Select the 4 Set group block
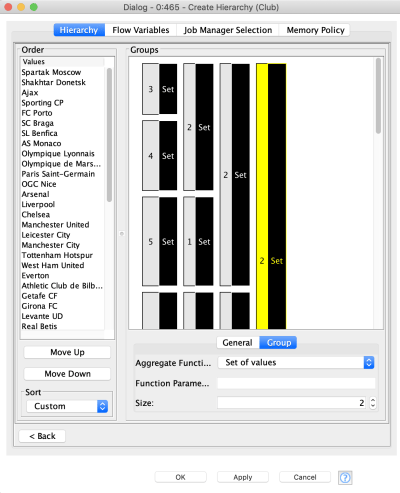This screenshot has width=400, height=493. 160,156
